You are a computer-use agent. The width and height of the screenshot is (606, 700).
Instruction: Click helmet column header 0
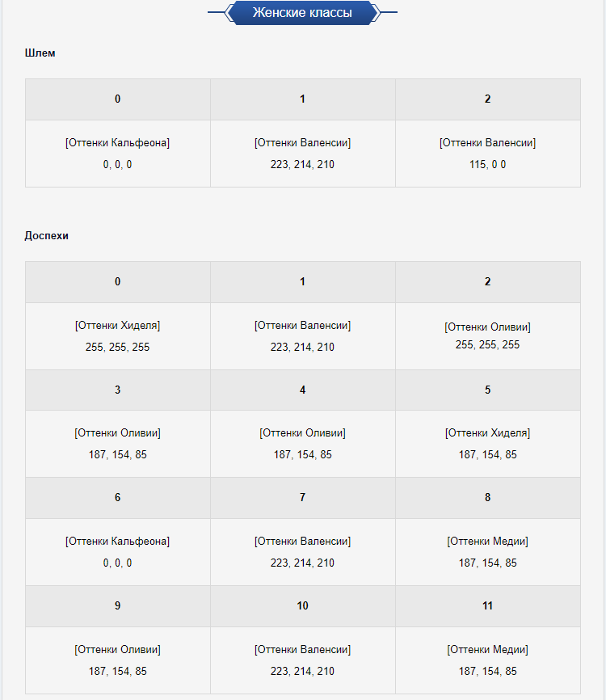pyautogui.click(x=118, y=99)
